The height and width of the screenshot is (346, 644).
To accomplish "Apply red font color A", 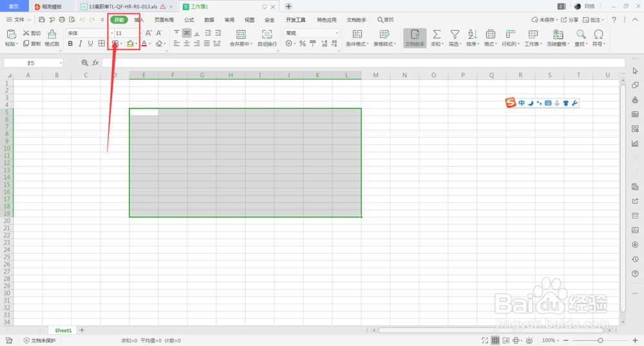I will point(144,44).
